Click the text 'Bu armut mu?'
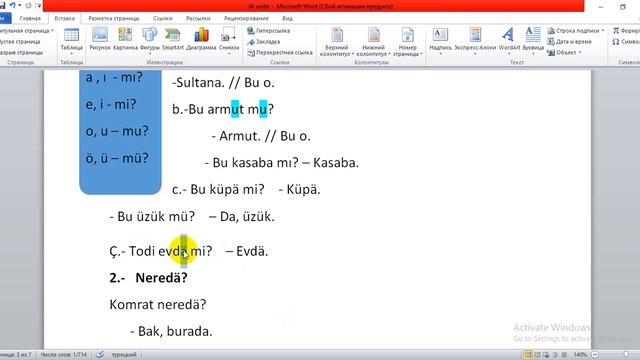The height and width of the screenshot is (360, 640). coord(231,109)
